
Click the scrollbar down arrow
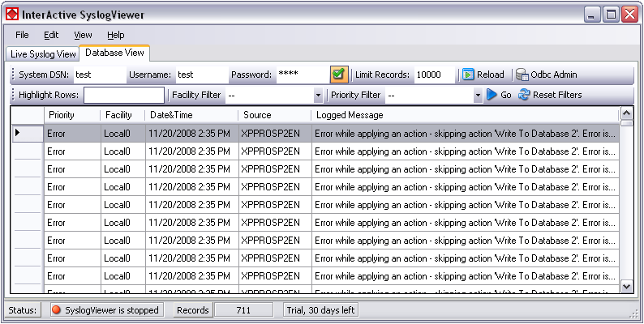[x=626, y=286]
